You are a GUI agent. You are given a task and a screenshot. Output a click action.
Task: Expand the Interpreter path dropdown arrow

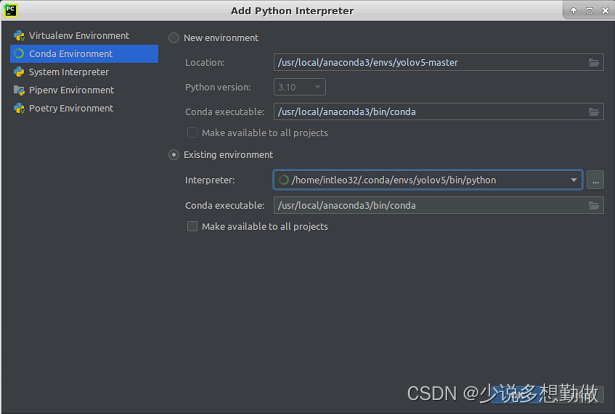(573, 180)
